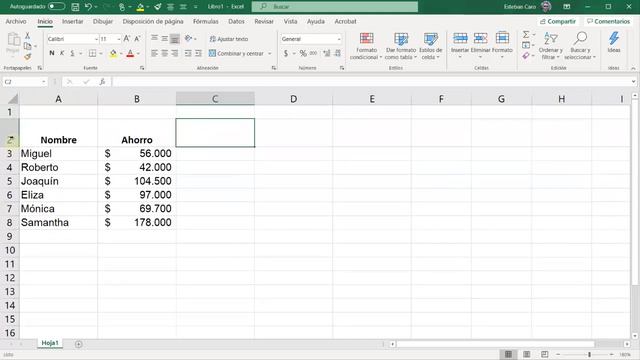Click the Borders icon
Viewport: 640px width, 360px height.
click(93, 53)
